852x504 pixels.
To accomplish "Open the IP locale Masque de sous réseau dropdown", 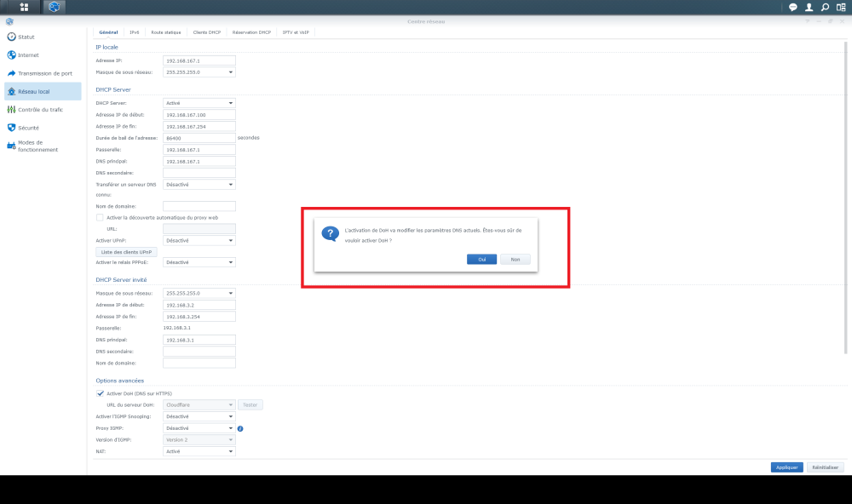I will tap(199, 72).
